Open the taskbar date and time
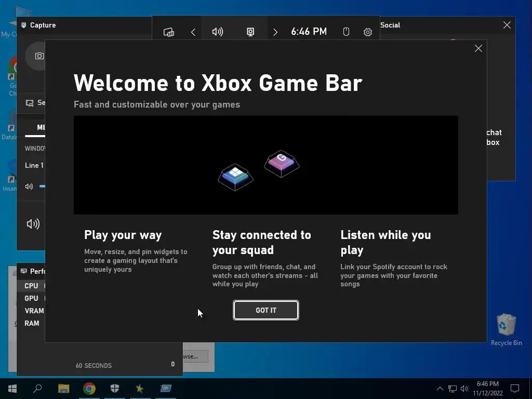Screen dimensions: 532x399 click(x=488, y=389)
